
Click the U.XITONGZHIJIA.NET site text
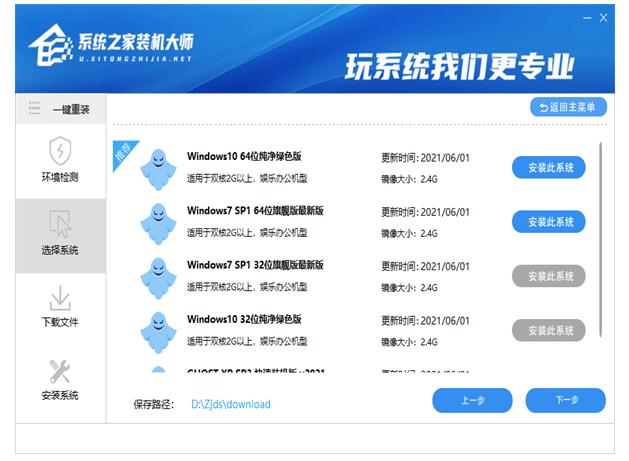point(135,59)
